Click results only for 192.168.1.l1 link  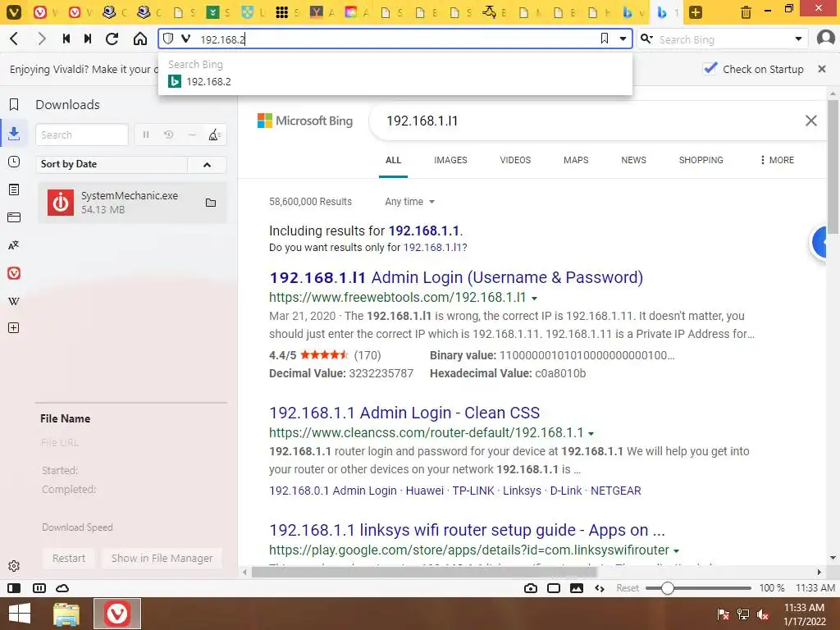tap(435, 248)
